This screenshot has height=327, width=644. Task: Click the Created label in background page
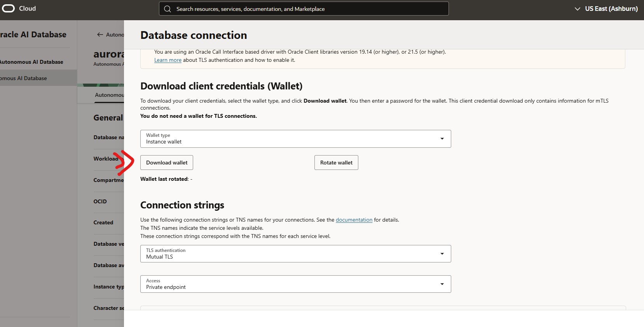(x=103, y=222)
